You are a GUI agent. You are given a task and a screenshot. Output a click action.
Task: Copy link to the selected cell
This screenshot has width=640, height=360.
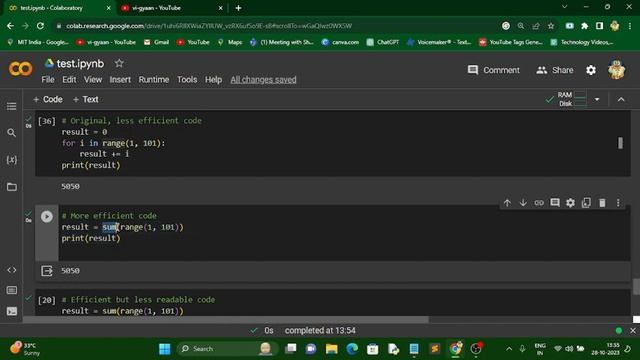point(539,203)
